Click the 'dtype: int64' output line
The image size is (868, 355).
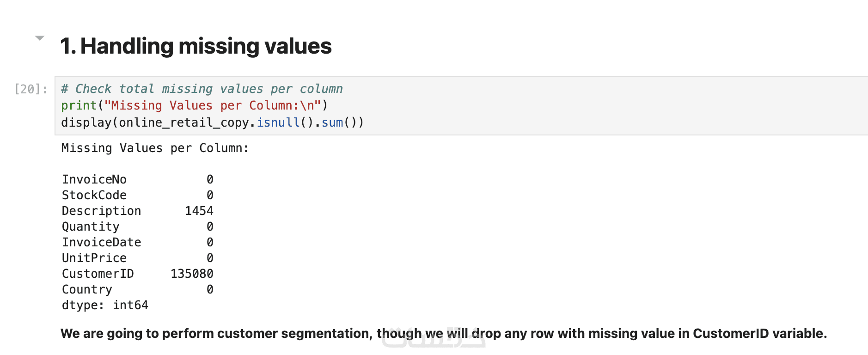(x=105, y=305)
